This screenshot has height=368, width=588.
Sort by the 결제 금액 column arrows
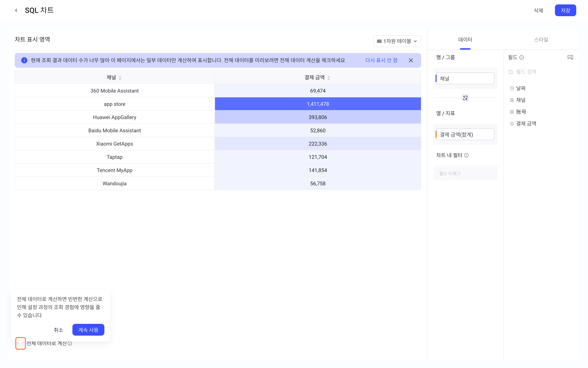point(329,78)
